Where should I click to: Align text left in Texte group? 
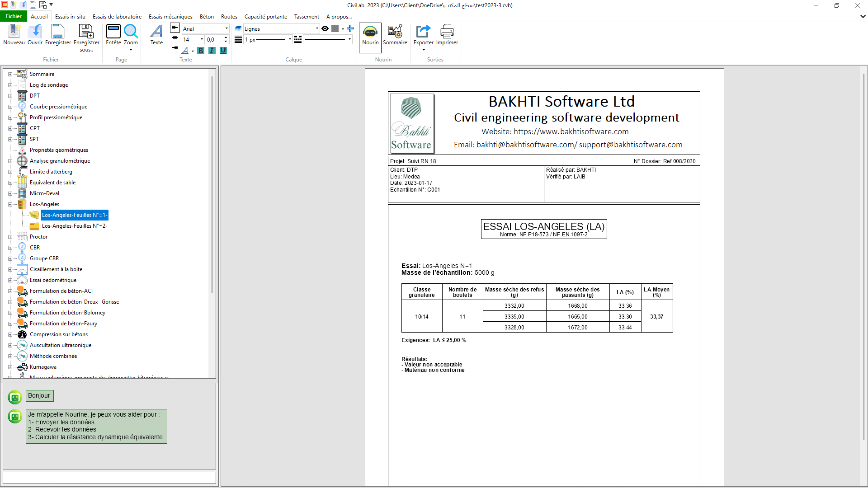[x=175, y=28]
